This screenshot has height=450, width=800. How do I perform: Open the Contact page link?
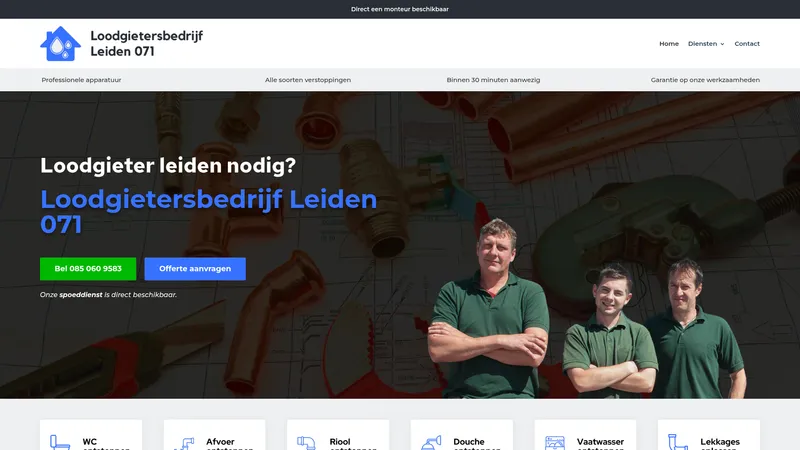coord(747,44)
